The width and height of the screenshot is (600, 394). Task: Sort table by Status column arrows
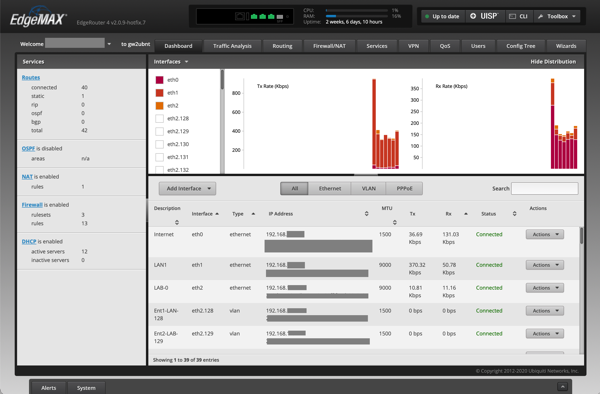tap(514, 213)
